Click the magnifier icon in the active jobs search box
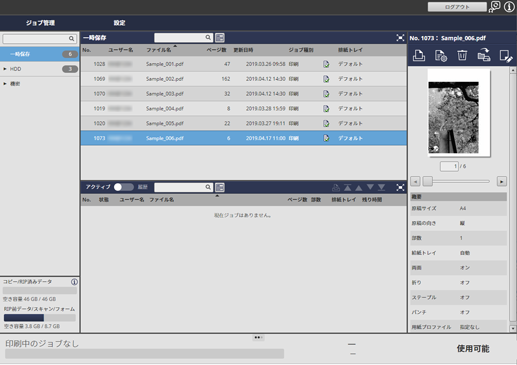The image size is (517, 365). 208,187
